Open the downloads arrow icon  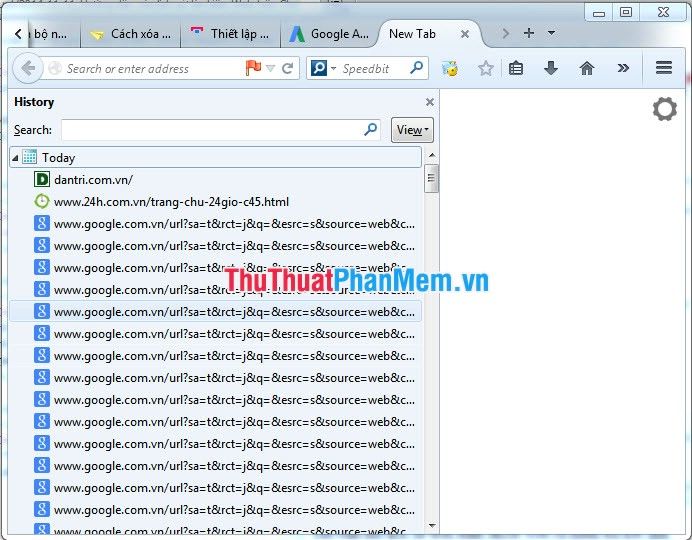coord(551,68)
